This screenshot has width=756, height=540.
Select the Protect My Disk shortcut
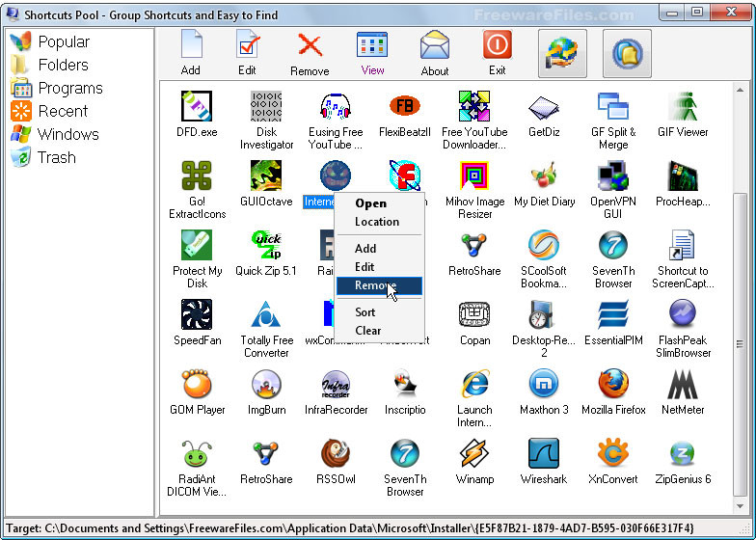pyautogui.click(x=197, y=259)
